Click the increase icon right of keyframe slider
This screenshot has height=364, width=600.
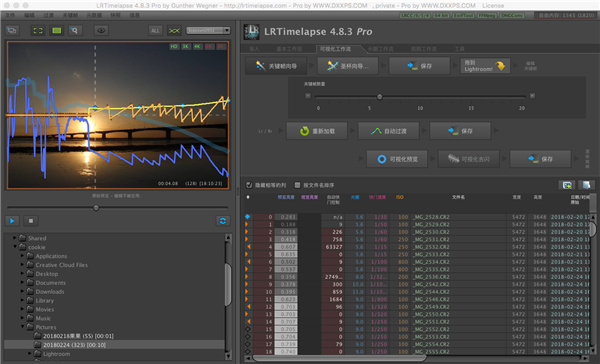532,96
